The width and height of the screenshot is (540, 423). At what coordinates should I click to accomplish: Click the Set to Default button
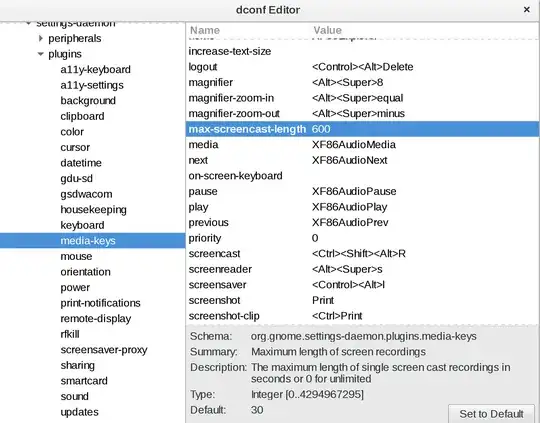click(x=491, y=414)
